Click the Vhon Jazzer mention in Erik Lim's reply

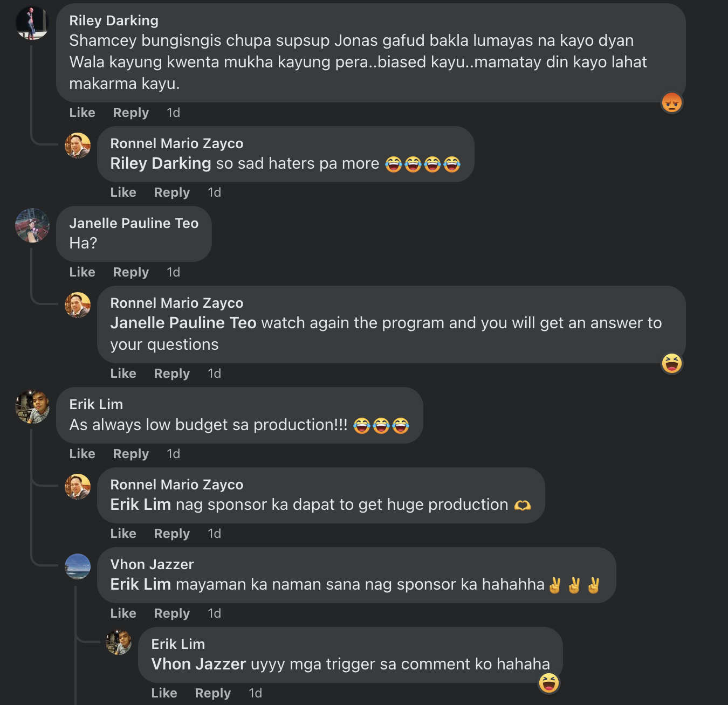pyautogui.click(x=198, y=664)
